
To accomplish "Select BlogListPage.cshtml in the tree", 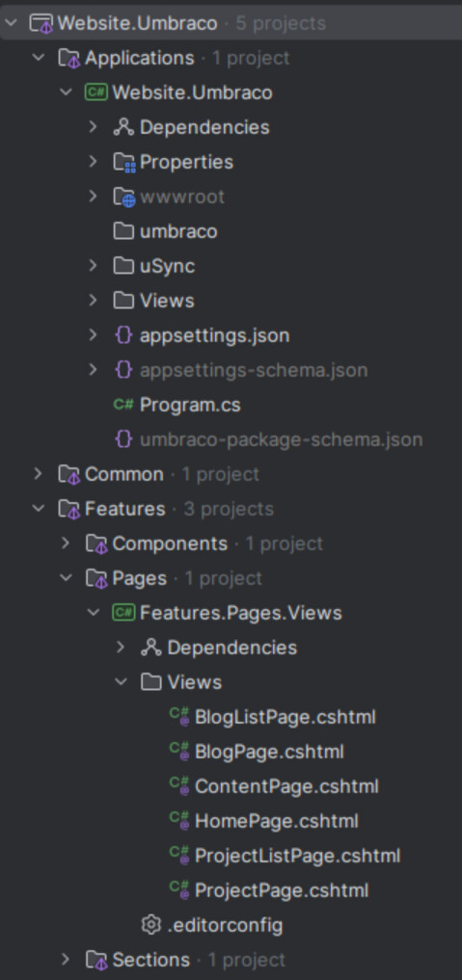I will [x=285, y=717].
